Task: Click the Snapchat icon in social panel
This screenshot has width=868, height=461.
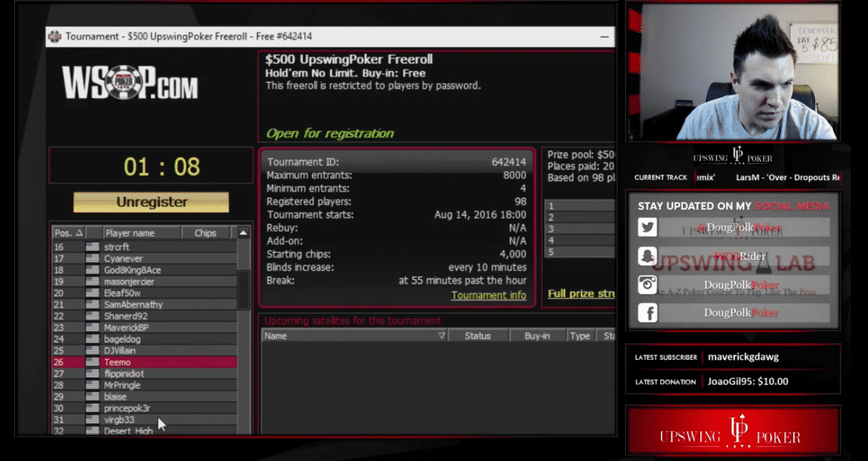Action: click(x=647, y=256)
